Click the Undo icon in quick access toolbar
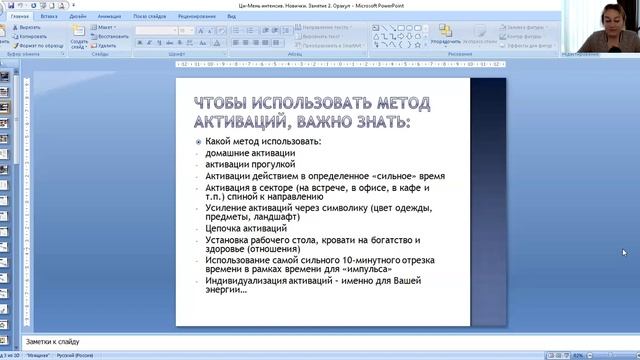The width and height of the screenshot is (640, 360). 20,5
